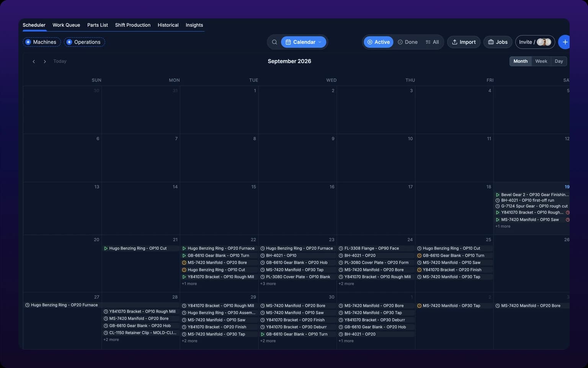Expand "+2 more" on September 28
Viewport: 588px width, 368px height.
click(111, 340)
